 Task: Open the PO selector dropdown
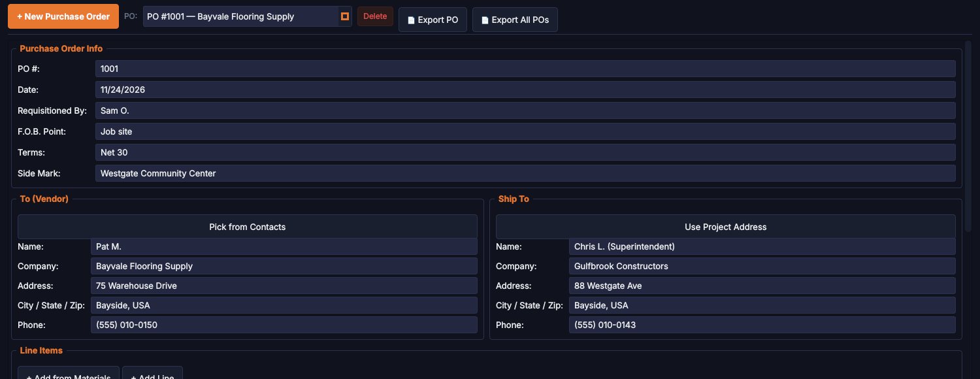tap(248, 16)
